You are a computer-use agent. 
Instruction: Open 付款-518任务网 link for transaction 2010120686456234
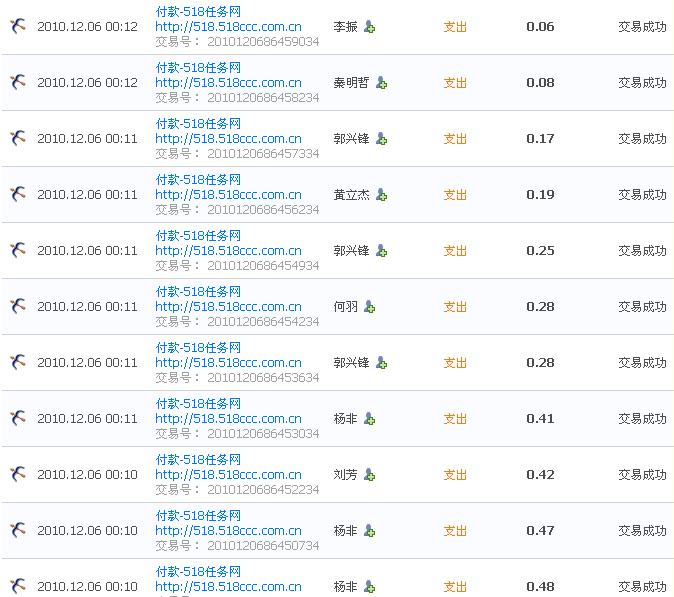(x=198, y=179)
